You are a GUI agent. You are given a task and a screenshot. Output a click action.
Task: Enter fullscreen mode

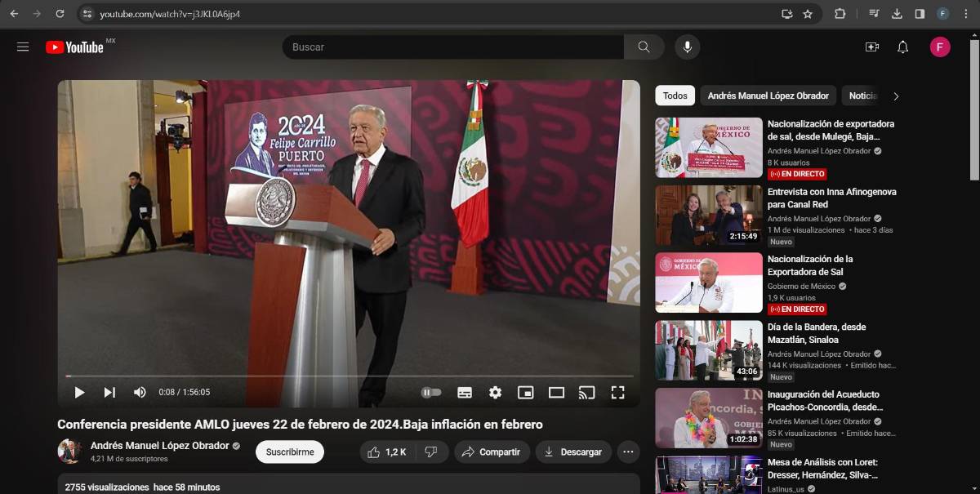[617, 393]
